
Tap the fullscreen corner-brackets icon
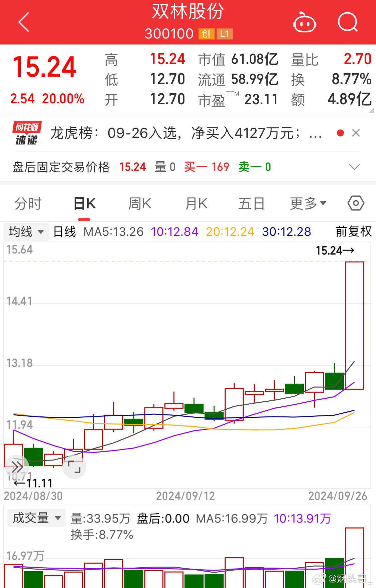pos(74,467)
